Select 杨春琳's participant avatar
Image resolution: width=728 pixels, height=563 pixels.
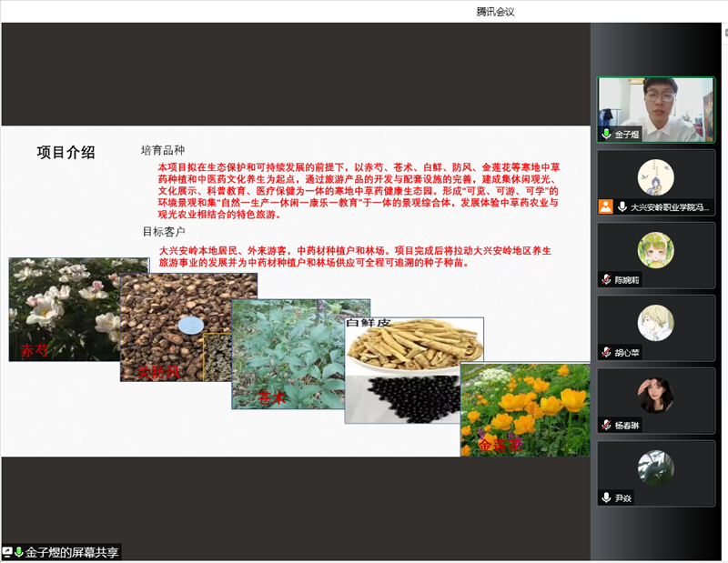[x=655, y=396]
